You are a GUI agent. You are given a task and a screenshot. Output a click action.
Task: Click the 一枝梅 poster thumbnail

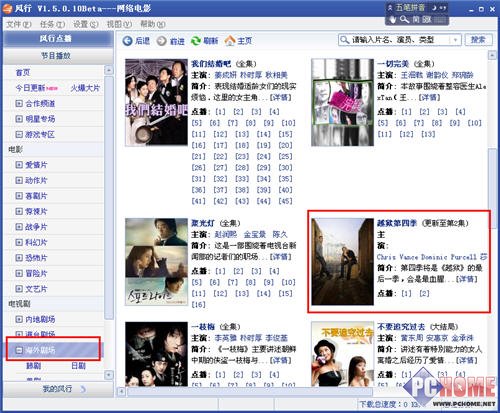(156, 354)
